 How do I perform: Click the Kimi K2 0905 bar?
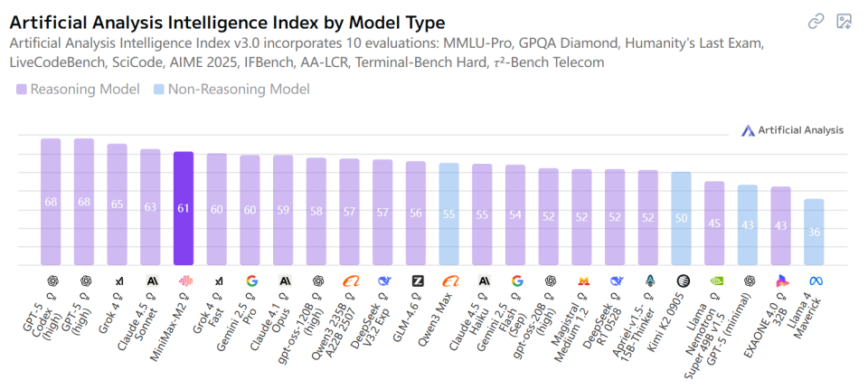pos(682,219)
